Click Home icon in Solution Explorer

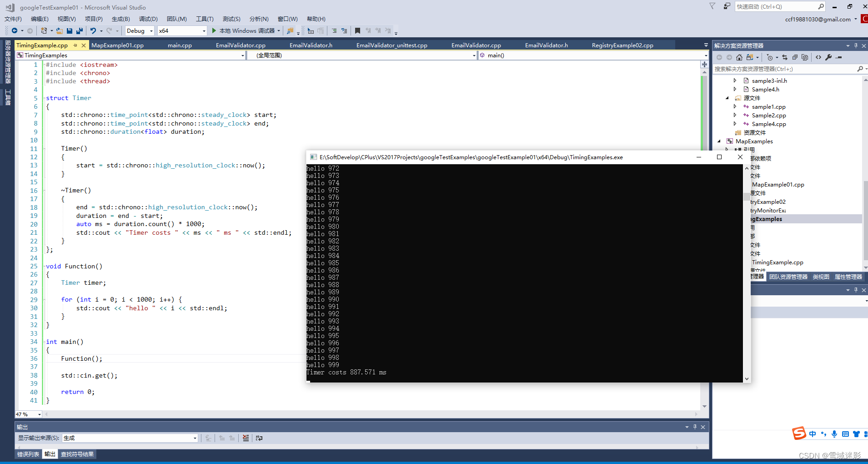click(739, 57)
